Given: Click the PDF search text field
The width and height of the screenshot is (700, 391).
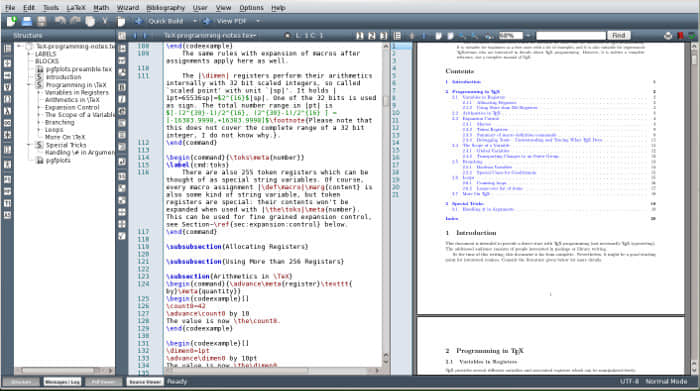Looking at the screenshot, I should tap(571, 36).
